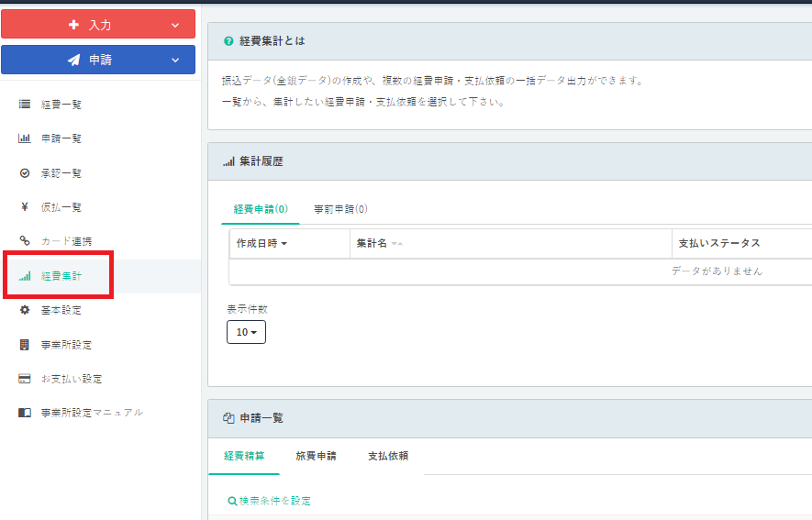Open 基本設定 sidebar item
The height and width of the screenshot is (520, 812).
[x=61, y=311]
